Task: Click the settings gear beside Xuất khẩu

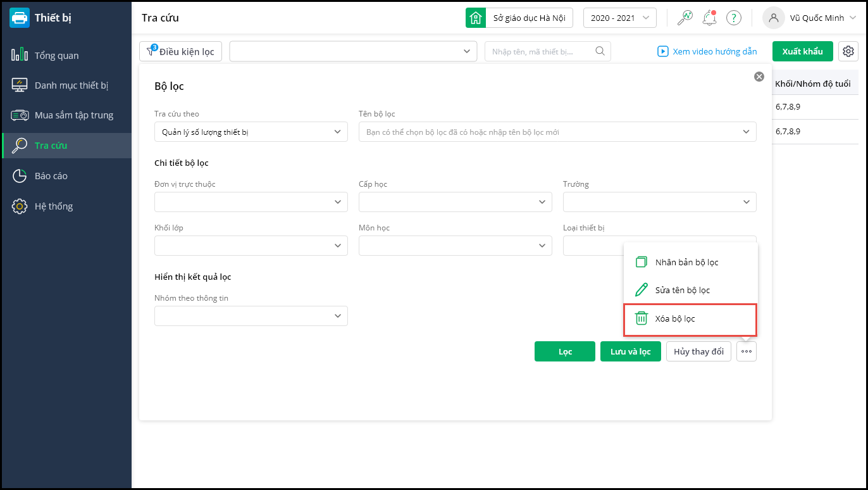Action: point(848,51)
